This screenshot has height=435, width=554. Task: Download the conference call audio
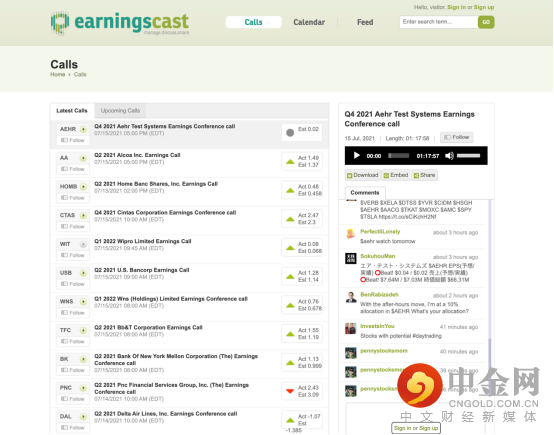(x=363, y=175)
